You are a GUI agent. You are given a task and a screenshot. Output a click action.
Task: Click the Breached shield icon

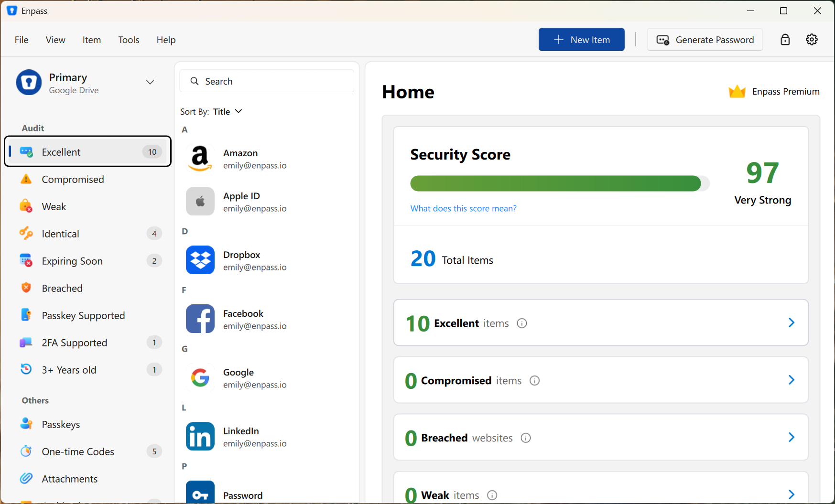tap(26, 288)
